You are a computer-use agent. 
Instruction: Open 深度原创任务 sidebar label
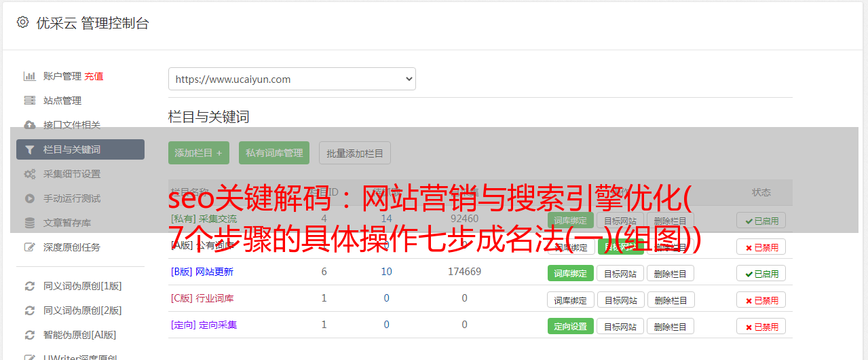(72, 247)
